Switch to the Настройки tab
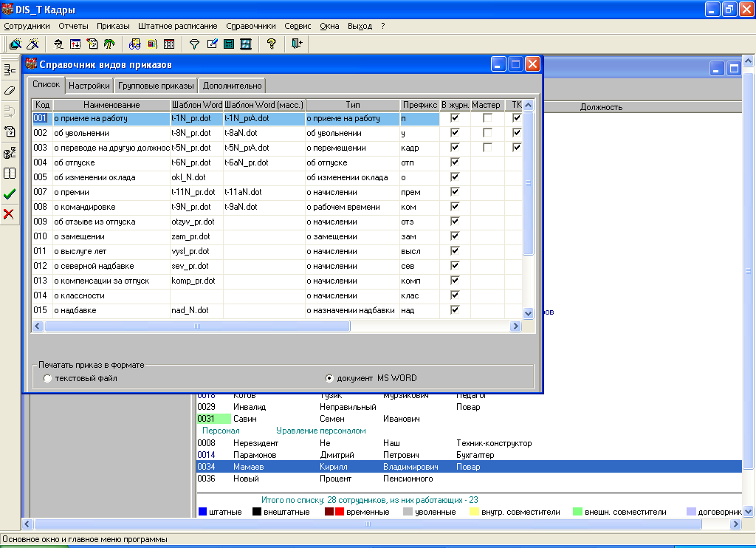756x548 pixels. coord(89,86)
